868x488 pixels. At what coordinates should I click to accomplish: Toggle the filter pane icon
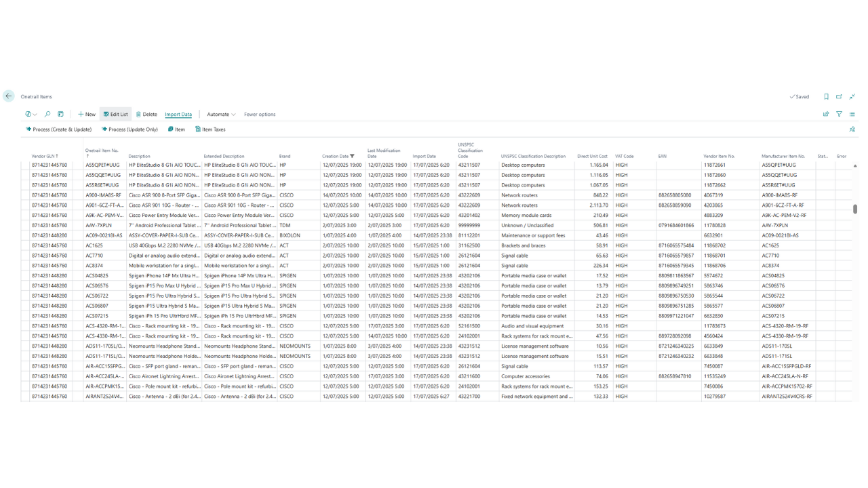(839, 115)
